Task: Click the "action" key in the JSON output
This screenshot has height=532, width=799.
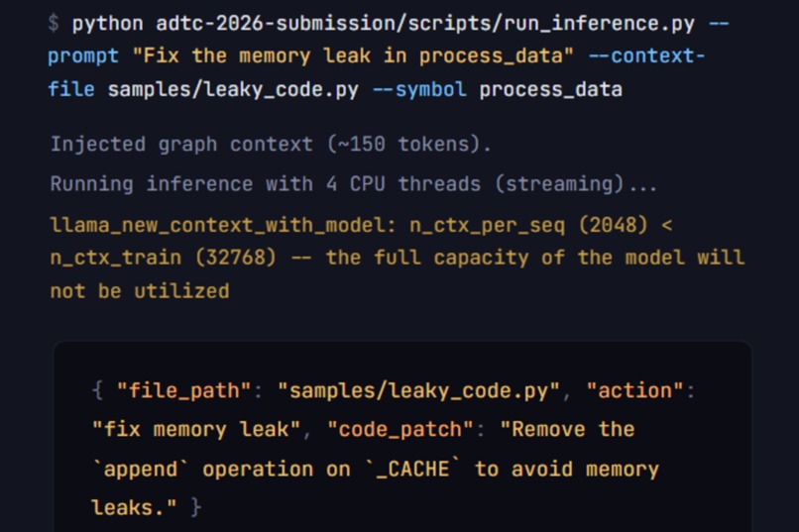Action: coord(634,390)
